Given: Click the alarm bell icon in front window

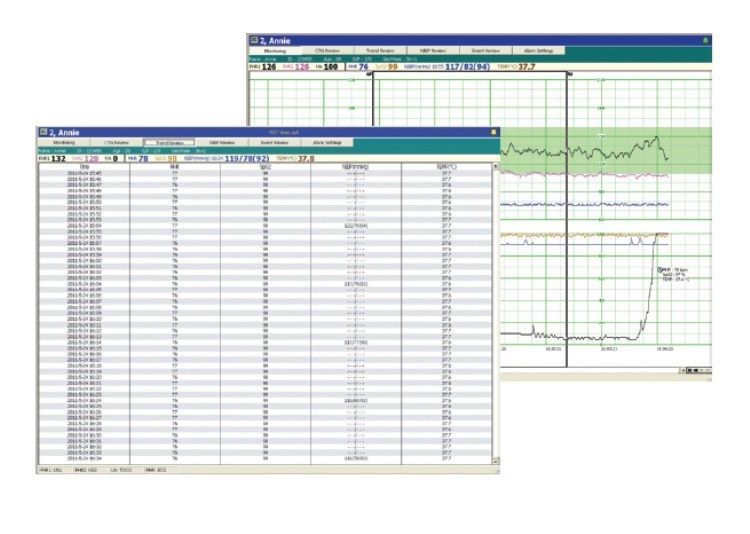Looking at the screenshot, I should (492, 132).
